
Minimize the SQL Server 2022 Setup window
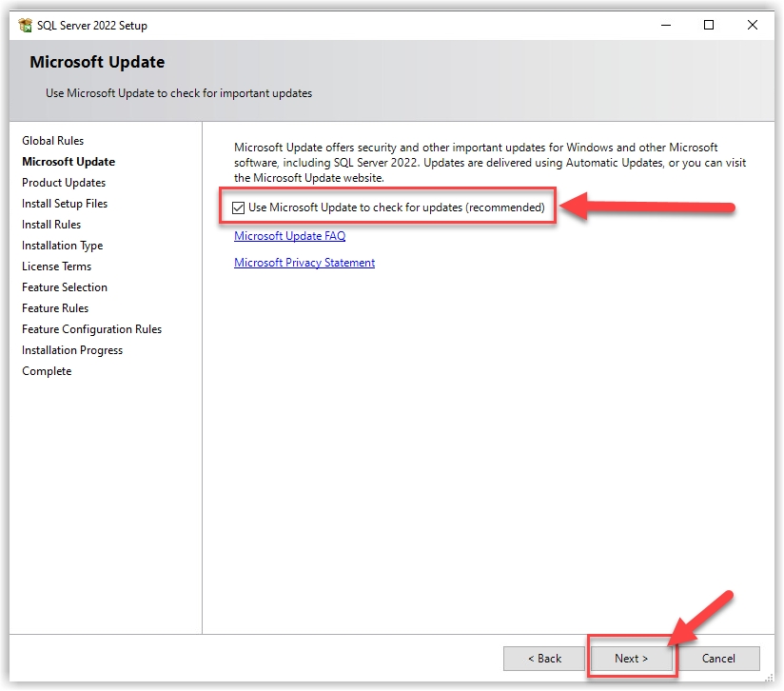coord(665,25)
